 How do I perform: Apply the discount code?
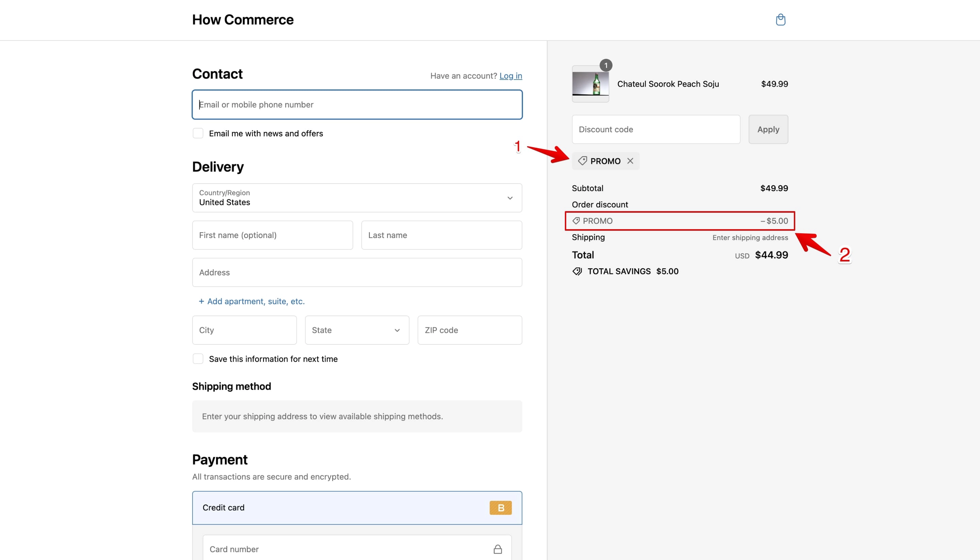click(x=768, y=129)
